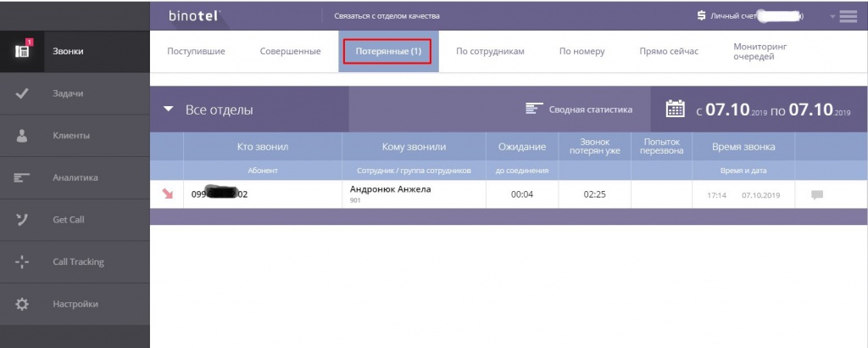
Task: Click the call time 17:14
Action: (717, 195)
